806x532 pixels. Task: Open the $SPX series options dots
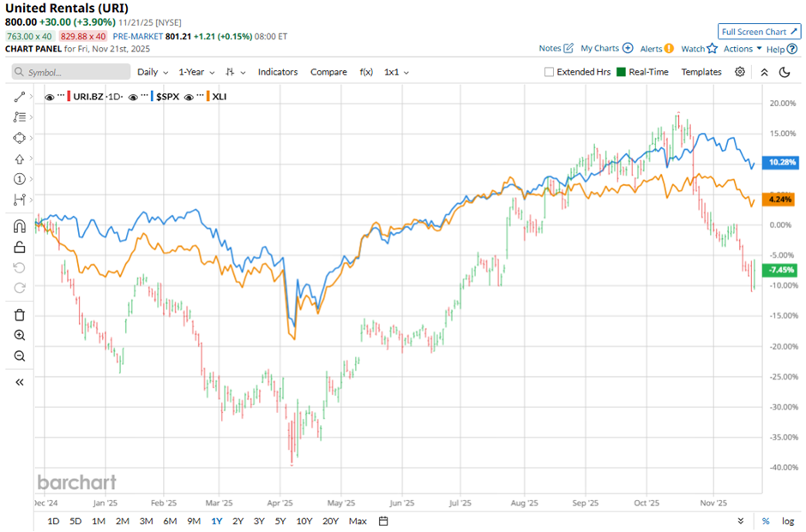pos(144,95)
